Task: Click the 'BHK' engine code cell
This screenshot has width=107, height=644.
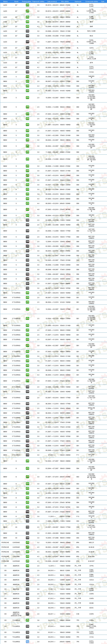Action: click(91, 22)
